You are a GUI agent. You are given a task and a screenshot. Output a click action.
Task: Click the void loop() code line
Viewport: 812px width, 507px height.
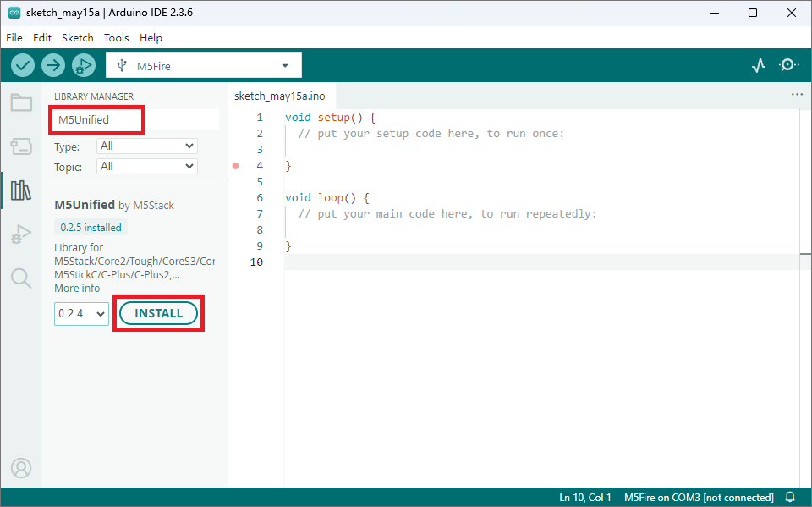coord(326,198)
